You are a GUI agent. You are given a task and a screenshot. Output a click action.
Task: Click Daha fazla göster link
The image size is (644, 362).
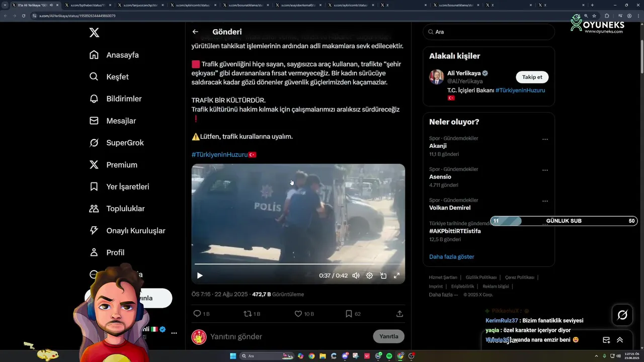coord(452,256)
